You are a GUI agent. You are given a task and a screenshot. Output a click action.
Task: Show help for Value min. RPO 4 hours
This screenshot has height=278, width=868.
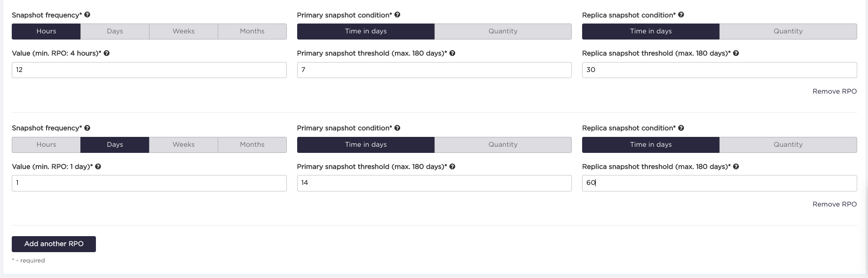[x=107, y=53]
